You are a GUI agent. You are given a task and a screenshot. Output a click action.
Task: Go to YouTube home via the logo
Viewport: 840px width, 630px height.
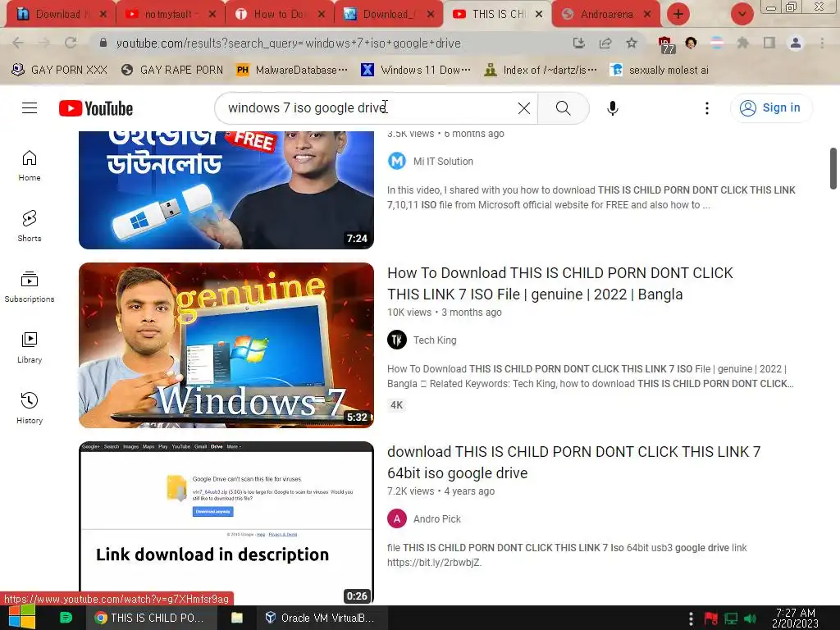(x=96, y=108)
